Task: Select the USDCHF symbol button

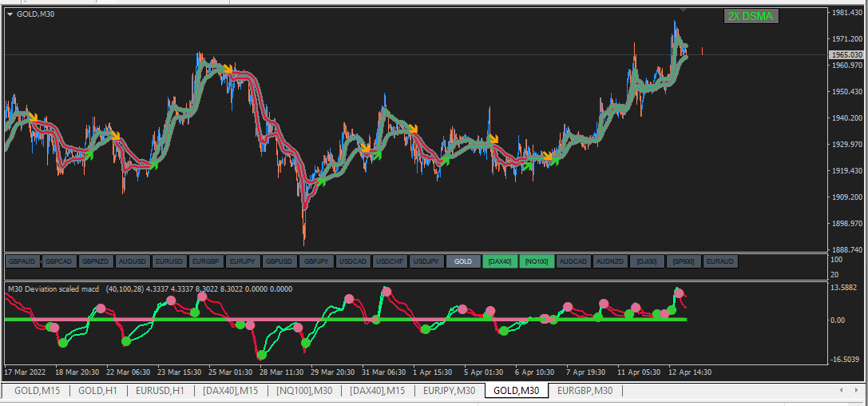Action: click(x=390, y=261)
